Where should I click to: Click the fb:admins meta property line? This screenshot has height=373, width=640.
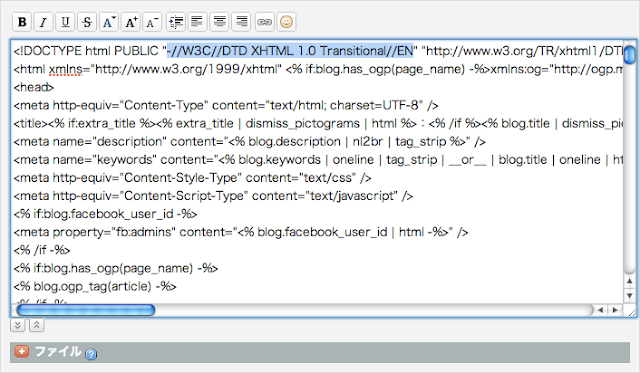(240, 232)
